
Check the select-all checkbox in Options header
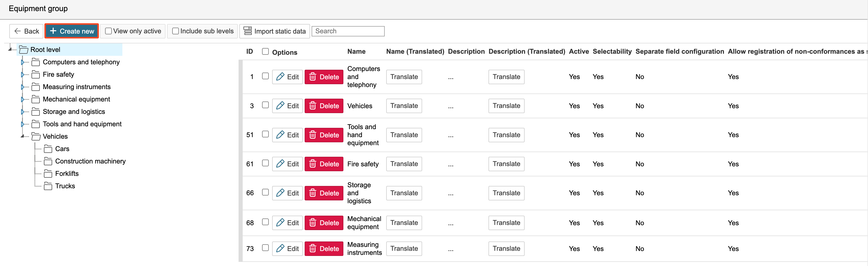click(265, 52)
